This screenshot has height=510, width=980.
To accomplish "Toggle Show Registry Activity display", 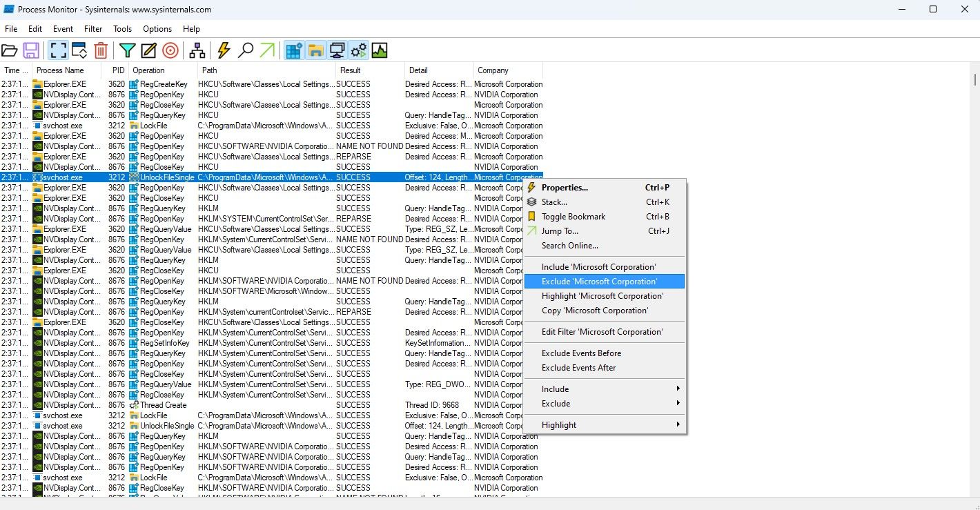I will (293, 50).
